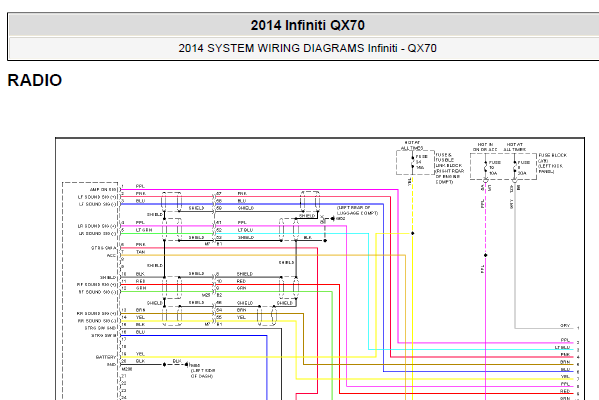This screenshot has height=400, width=599.
Task: Click the 'FUSE 10 10A' fuse label
Action: [x=494, y=168]
